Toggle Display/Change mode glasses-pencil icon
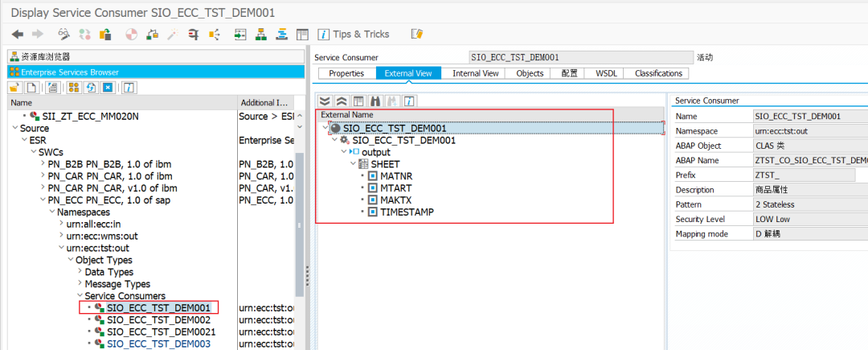Viewport: 868px width, 350px height. pyautogui.click(x=64, y=35)
